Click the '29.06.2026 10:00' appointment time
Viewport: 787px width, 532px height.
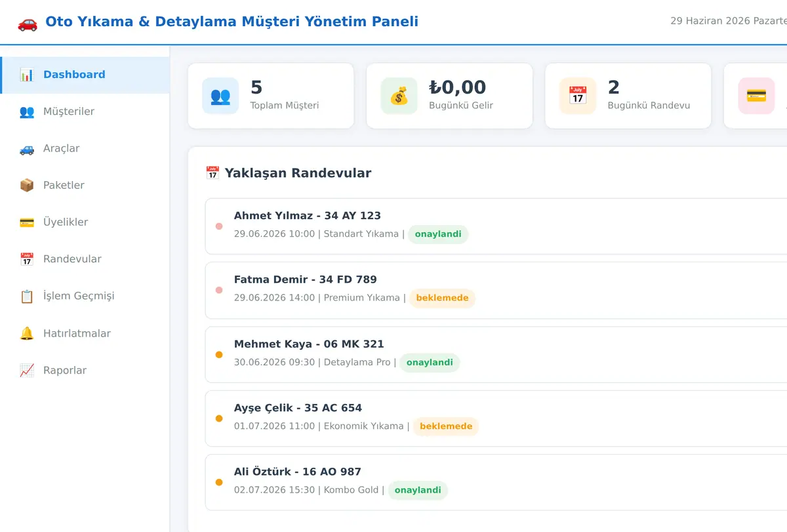[x=274, y=234]
